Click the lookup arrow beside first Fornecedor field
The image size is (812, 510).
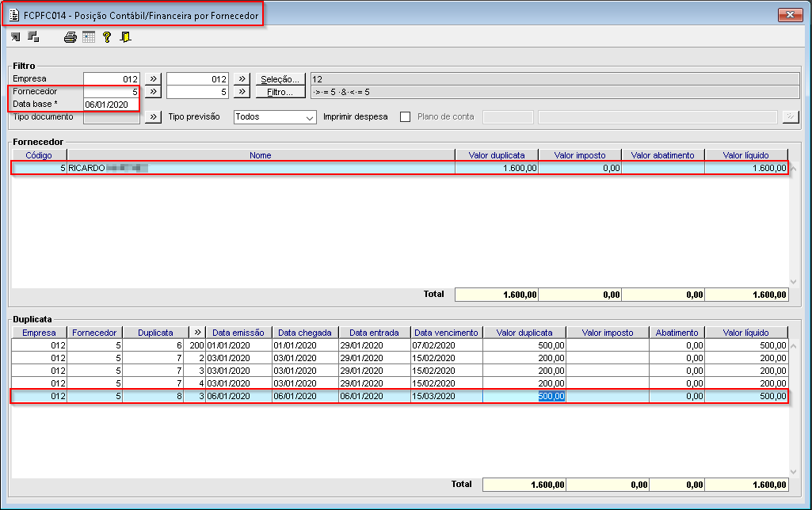pyautogui.click(x=154, y=92)
